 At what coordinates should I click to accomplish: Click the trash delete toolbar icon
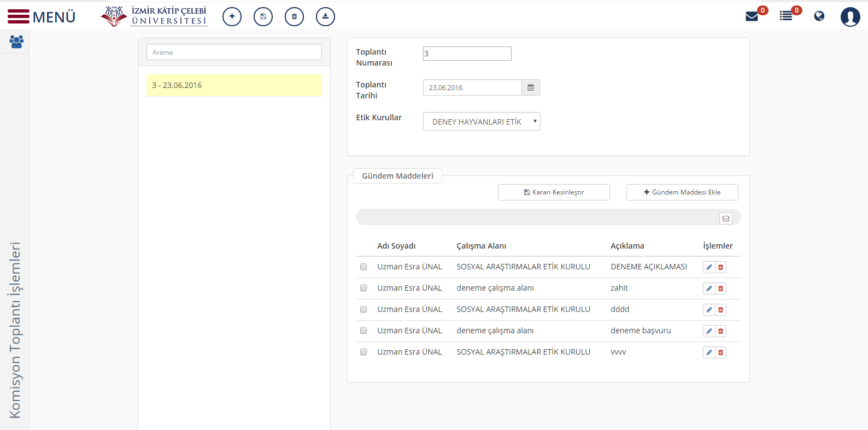click(x=294, y=16)
